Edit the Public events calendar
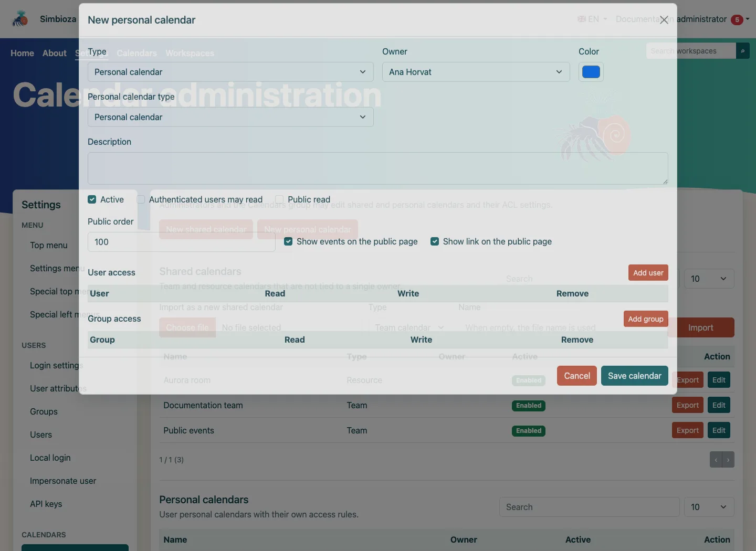756x551 pixels. point(719,430)
